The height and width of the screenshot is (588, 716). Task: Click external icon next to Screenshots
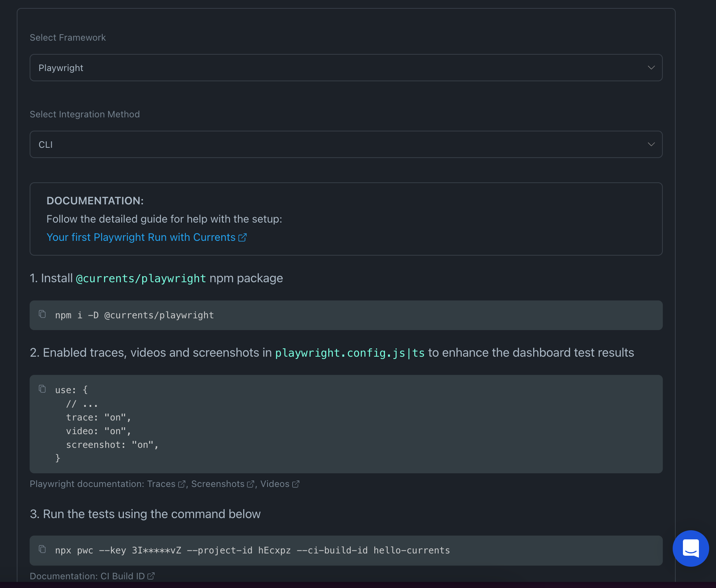[250, 484]
